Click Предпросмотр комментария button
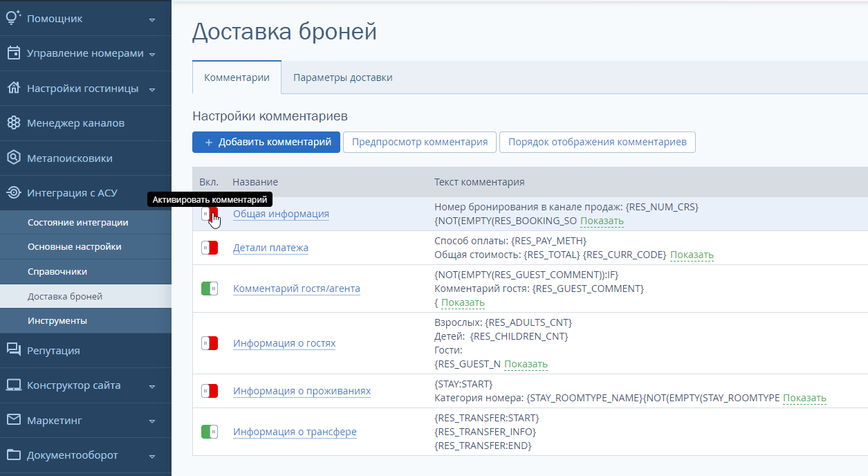Screen dimensions: 868x476 [x=420, y=142]
